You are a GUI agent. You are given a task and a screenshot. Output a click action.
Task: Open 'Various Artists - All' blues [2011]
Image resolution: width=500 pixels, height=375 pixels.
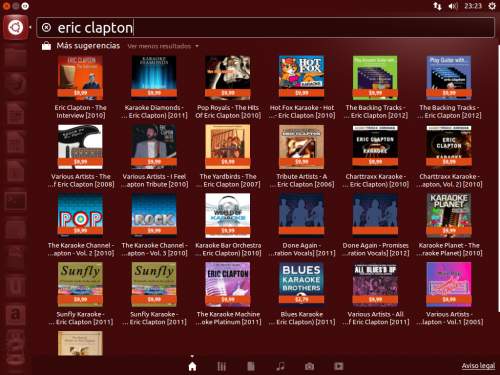375,294
